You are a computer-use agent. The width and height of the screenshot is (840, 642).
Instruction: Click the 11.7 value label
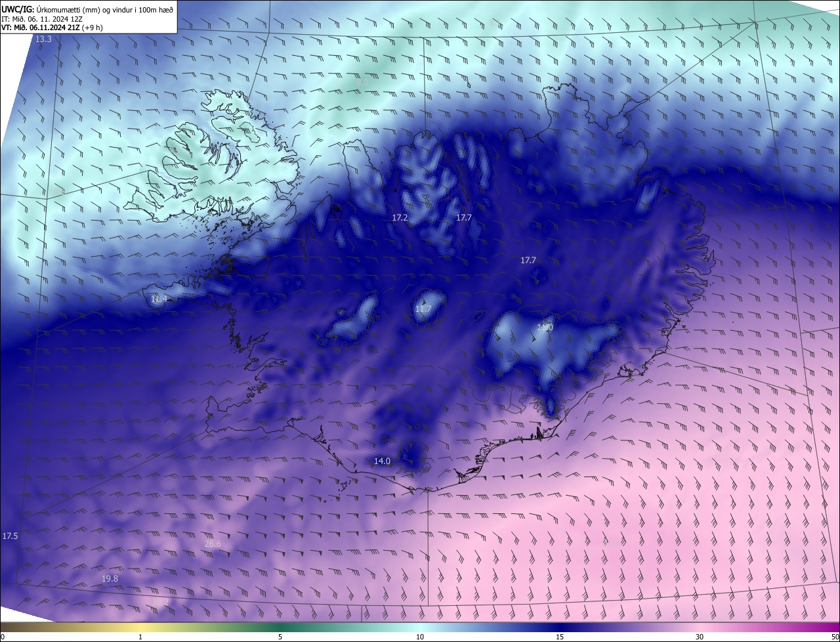point(423,309)
